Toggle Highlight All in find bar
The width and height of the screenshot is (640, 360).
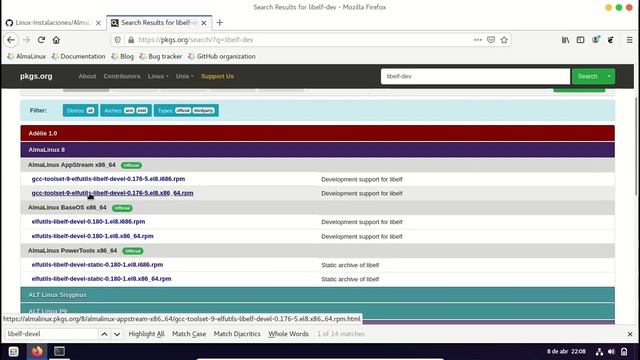[146, 334]
